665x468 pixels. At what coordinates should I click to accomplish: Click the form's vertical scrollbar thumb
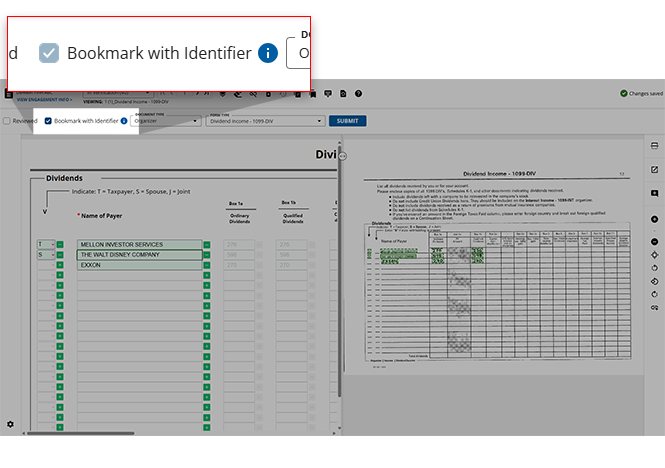(339, 272)
